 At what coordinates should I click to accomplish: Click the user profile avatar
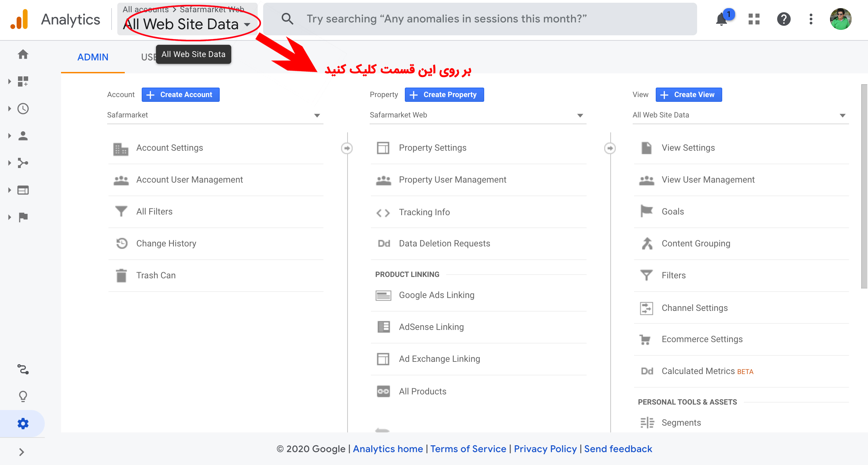[841, 19]
